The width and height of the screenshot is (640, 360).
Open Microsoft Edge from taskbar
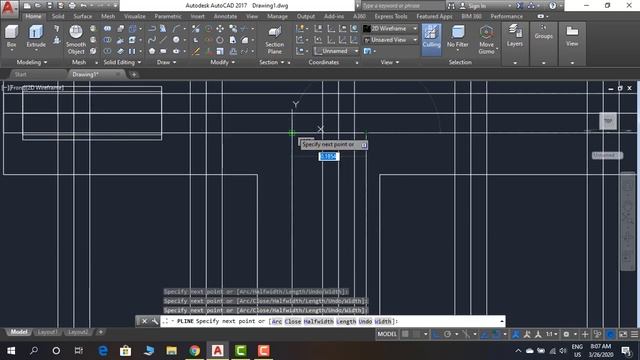click(103, 351)
